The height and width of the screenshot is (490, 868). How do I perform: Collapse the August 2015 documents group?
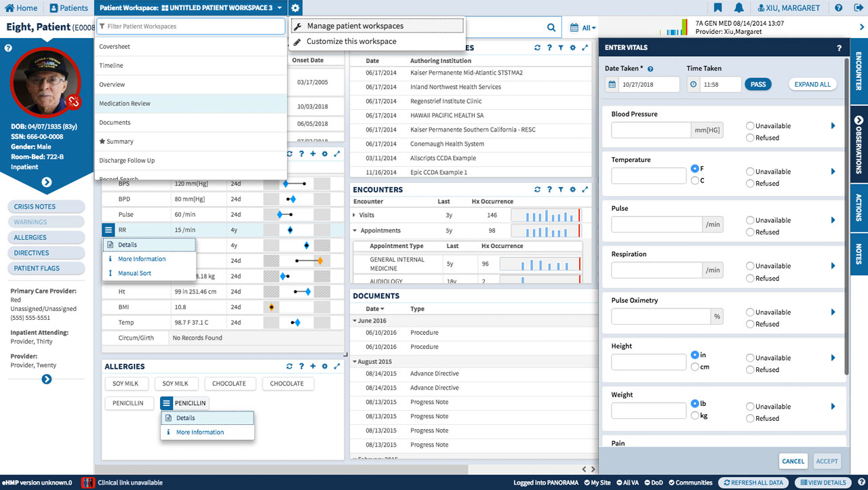pos(355,362)
